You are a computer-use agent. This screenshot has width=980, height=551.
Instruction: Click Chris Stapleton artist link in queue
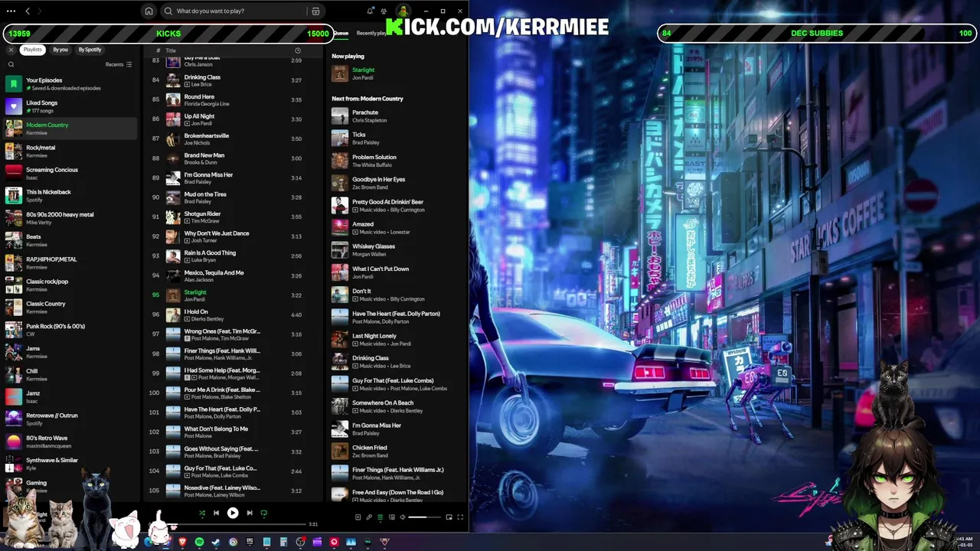click(x=370, y=120)
